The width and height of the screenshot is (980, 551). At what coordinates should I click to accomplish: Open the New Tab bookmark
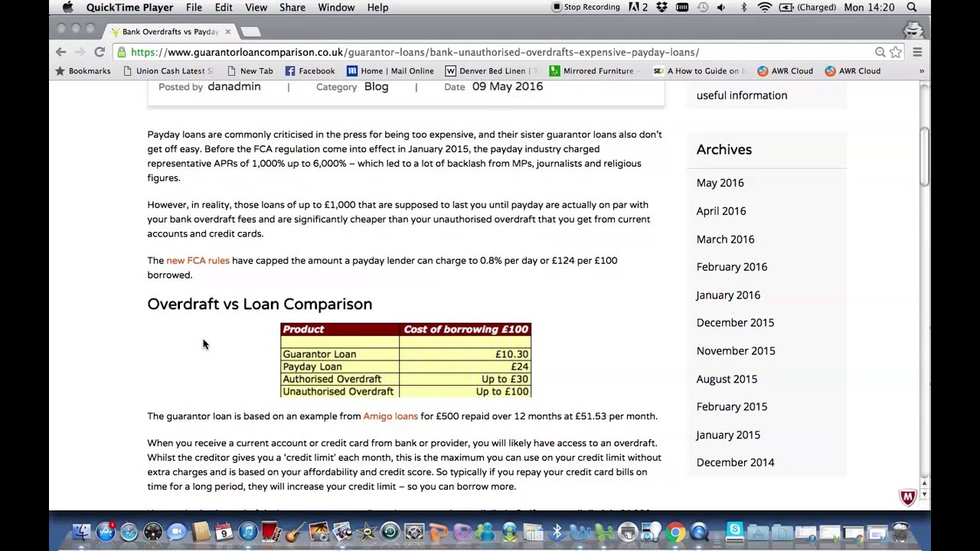249,70
